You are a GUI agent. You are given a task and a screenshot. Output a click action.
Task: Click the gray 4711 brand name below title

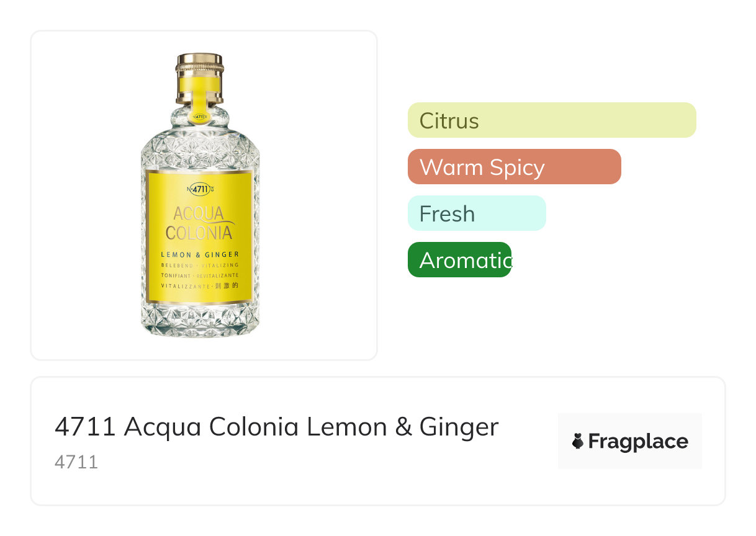(76, 462)
